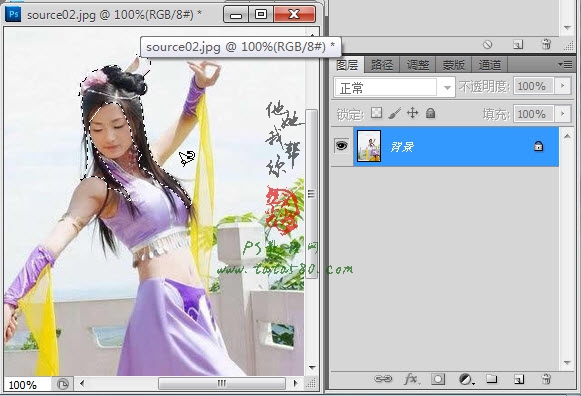Open the 通道 (Channels) tab

pyautogui.click(x=489, y=65)
